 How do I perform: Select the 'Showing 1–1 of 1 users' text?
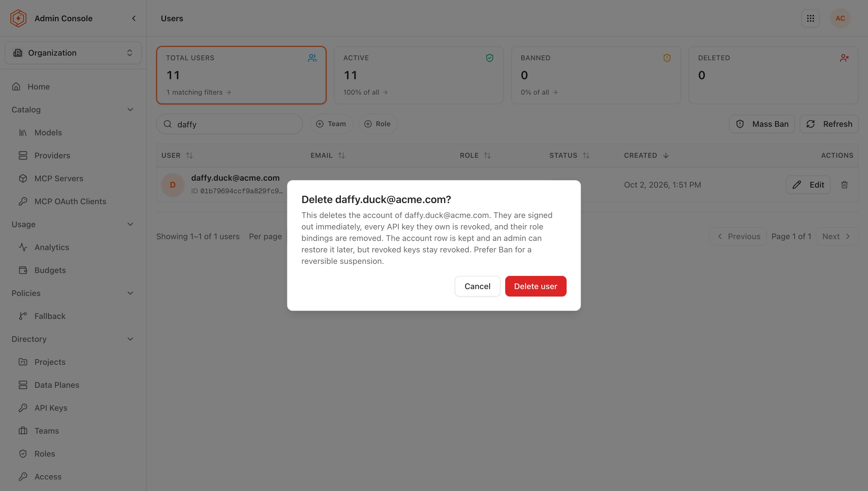(x=198, y=236)
